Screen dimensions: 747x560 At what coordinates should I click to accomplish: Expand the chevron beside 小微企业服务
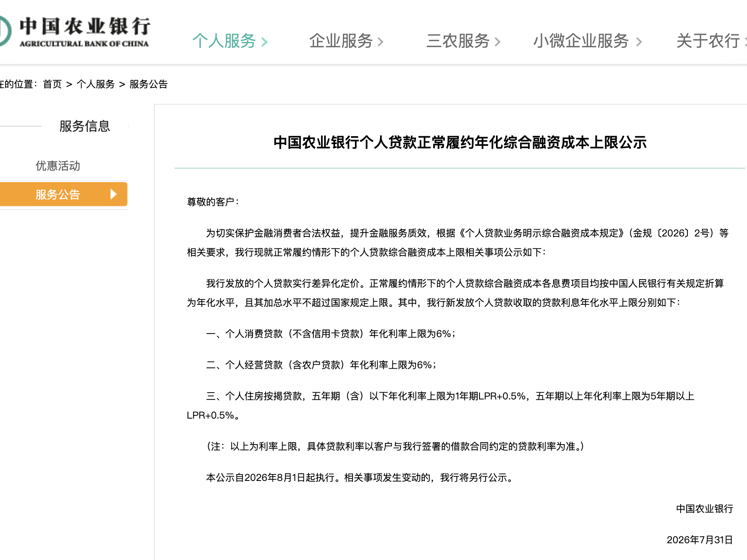point(639,42)
